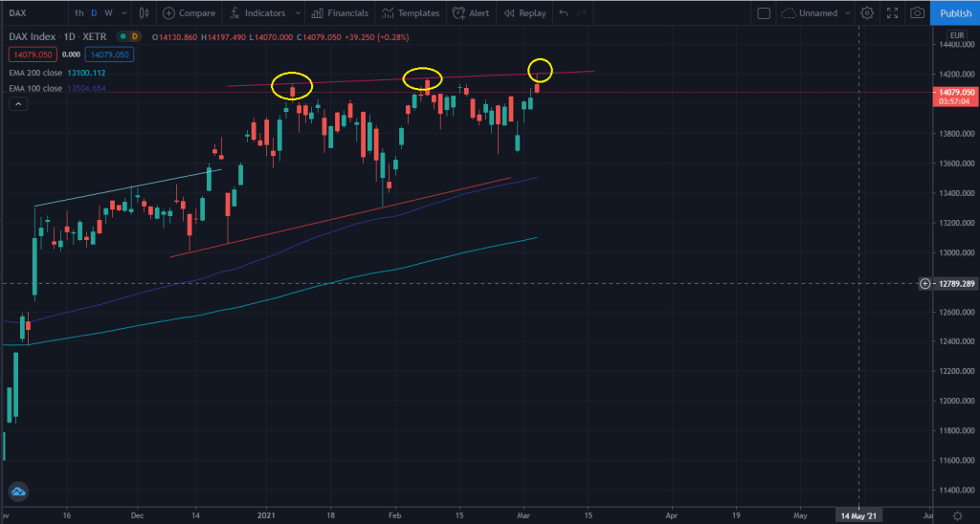Open chart settings gear icon
Viewport: 980px width, 524px height.
click(x=867, y=13)
